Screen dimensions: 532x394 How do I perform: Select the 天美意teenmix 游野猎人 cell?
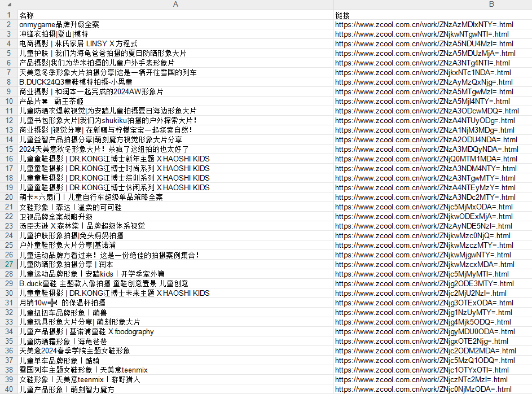pyautogui.click(x=175, y=379)
